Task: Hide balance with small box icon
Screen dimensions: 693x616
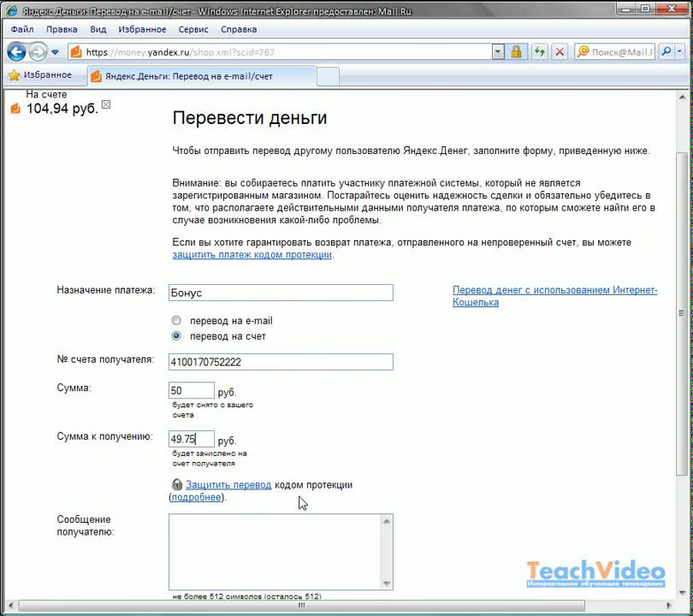Action: (x=105, y=104)
